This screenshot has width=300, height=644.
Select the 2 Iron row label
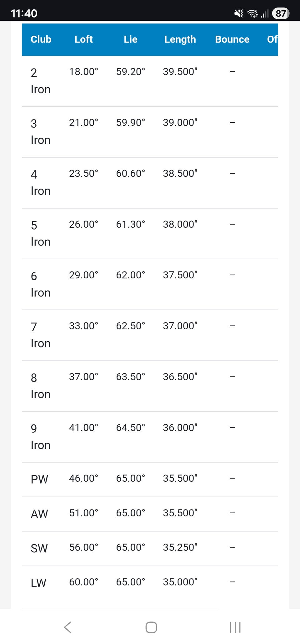click(40, 81)
